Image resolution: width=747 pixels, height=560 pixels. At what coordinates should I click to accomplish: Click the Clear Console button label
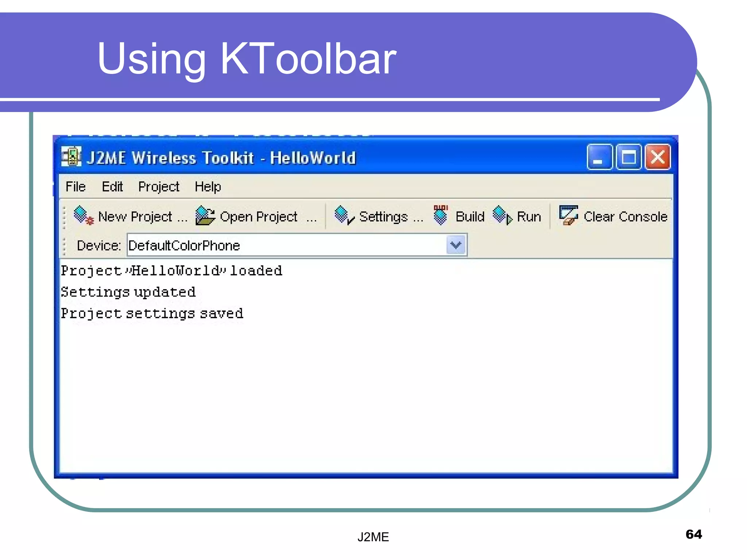(x=625, y=217)
